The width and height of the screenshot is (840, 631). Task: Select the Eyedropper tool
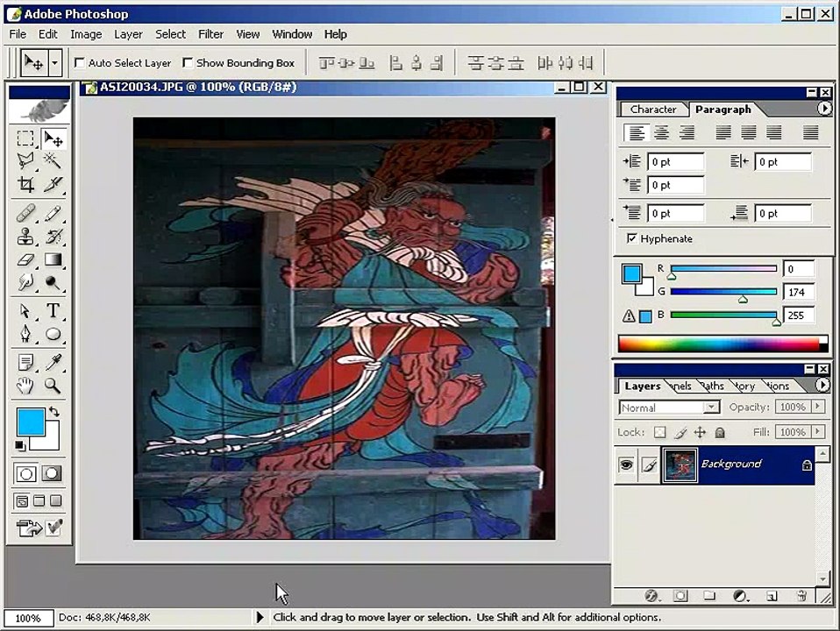(53, 363)
